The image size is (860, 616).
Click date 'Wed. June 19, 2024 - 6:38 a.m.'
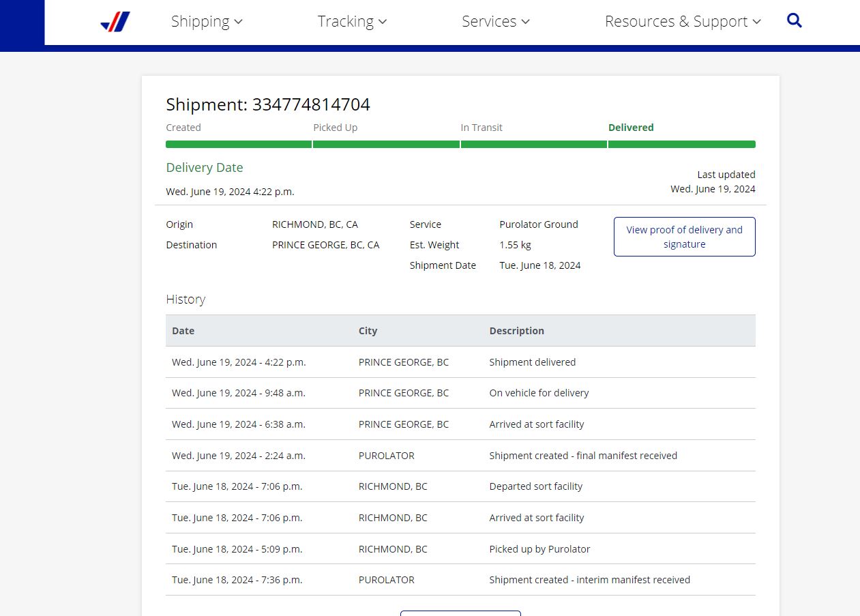pyautogui.click(x=239, y=424)
